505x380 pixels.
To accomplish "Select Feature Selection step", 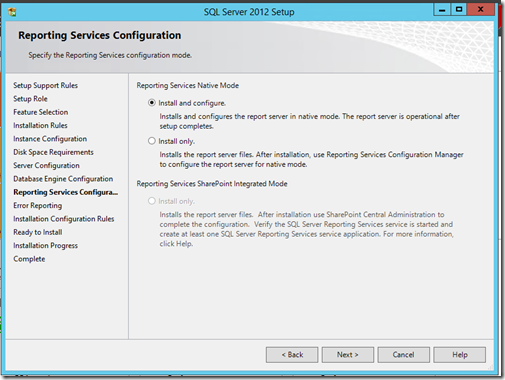I will pyautogui.click(x=41, y=112).
